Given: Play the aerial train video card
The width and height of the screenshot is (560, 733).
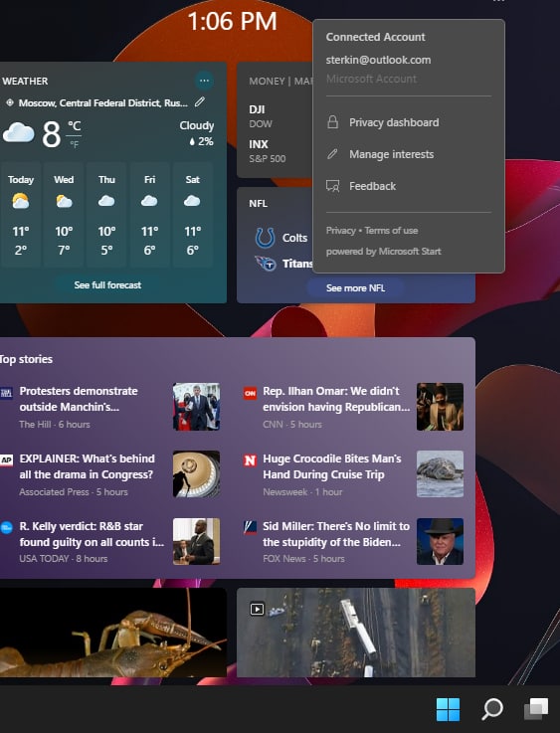Looking at the screenshot, I should 356,633.
